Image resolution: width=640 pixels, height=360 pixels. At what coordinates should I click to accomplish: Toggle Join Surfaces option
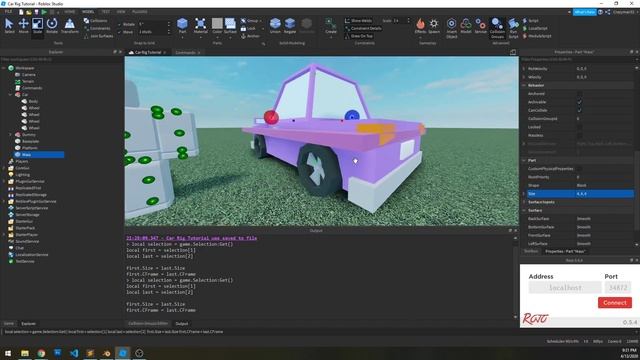98,36
